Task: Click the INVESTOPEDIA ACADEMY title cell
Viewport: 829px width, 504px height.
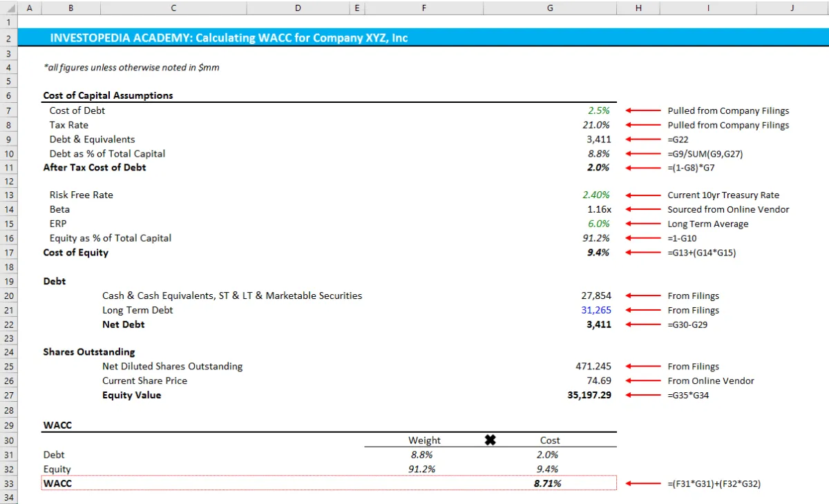Action: 229,38
